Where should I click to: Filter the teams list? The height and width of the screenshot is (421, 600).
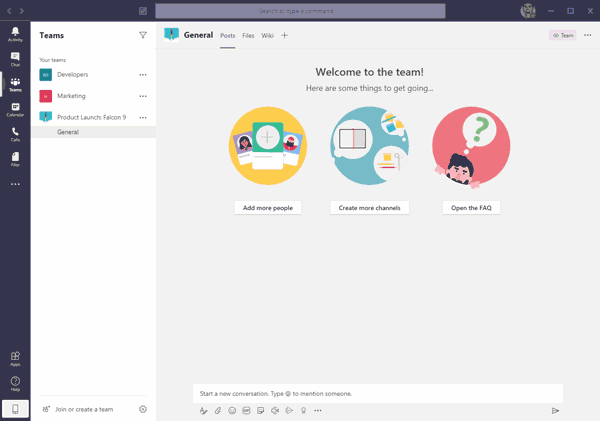(x=143, y=35)
